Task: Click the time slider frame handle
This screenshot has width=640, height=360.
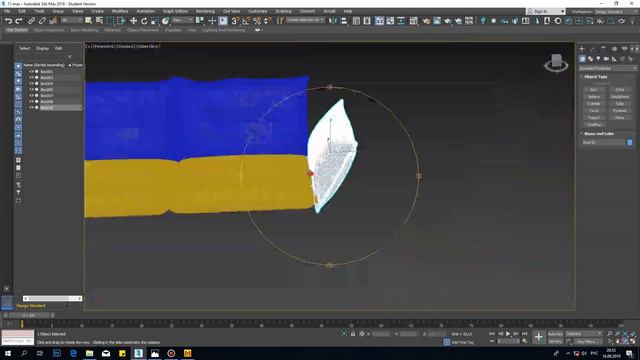Action: [x=29, y=316]
